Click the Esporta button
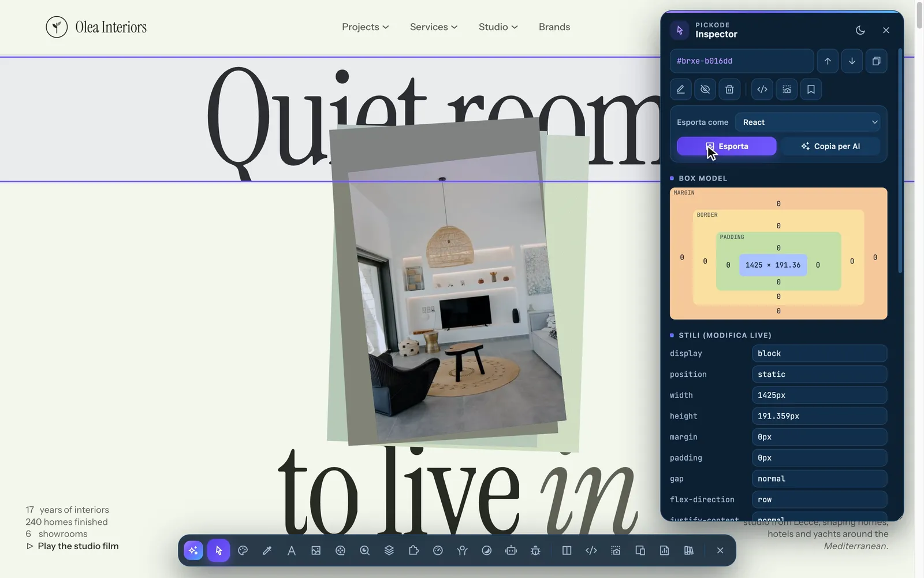The image size is (924, 578). click(x=726, y=146)
